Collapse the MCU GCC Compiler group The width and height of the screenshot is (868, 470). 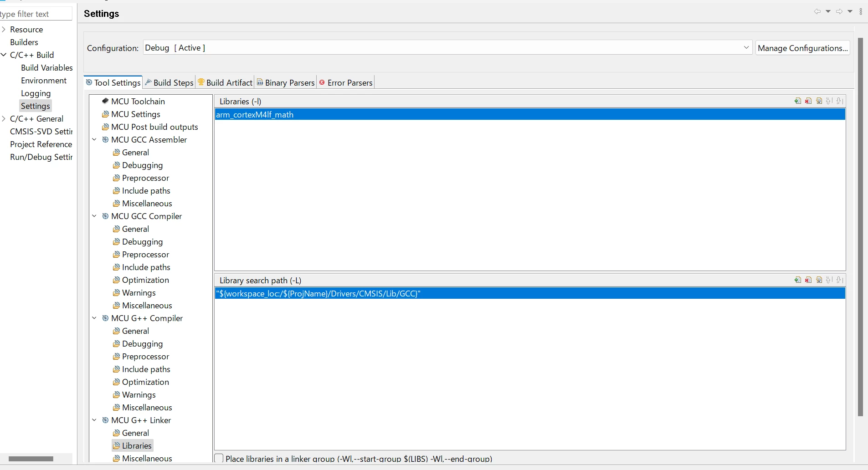pyautogui.click(x=95, y=216)
